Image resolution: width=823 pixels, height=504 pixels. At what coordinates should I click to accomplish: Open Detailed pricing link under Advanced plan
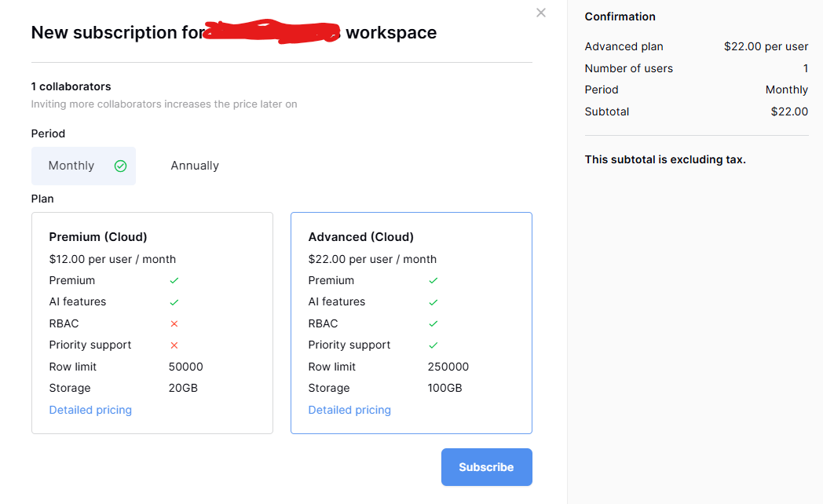click(349, 410)
